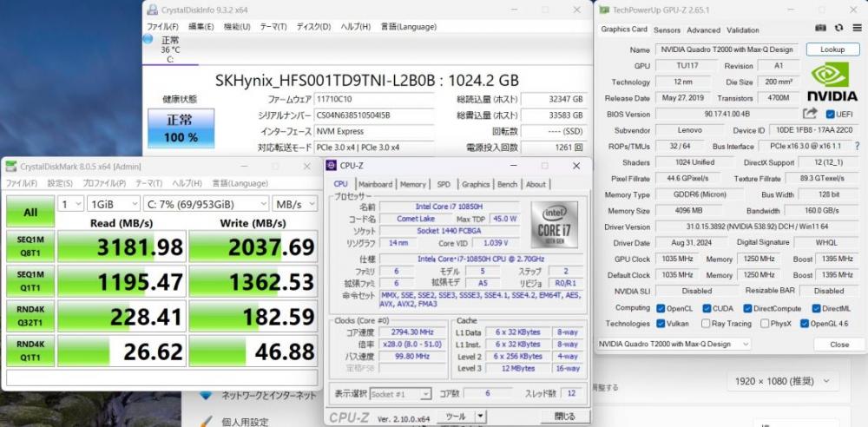
Task: Click the NVIDIA logo in GPU-Z
Action: [x=832, y=81]
